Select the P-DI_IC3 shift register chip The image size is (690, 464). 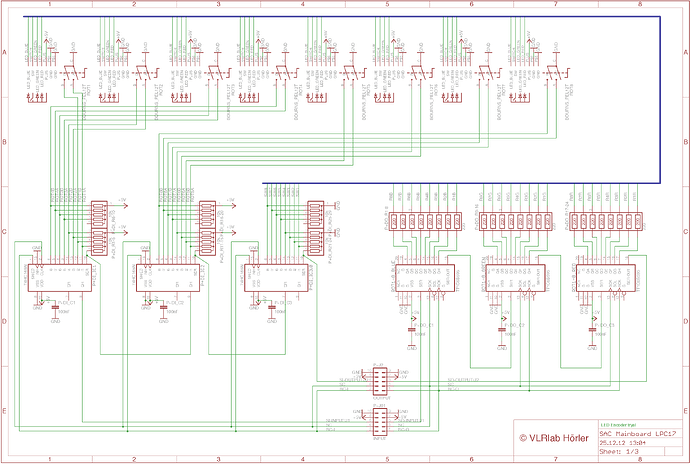[276, 278]
